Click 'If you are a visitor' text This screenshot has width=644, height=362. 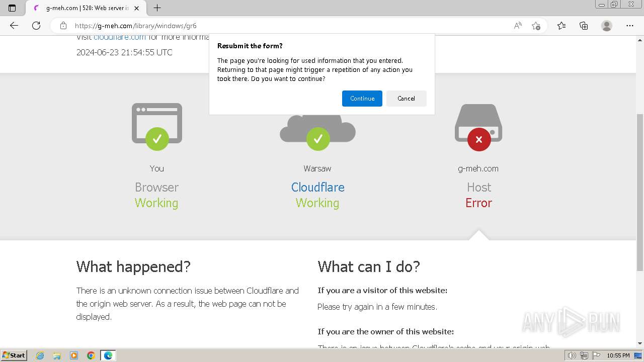point(382,291)
